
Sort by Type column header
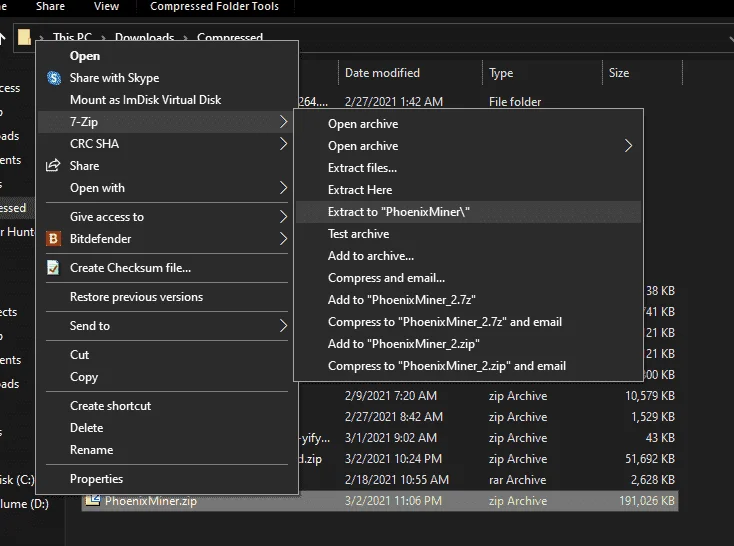click(x=542, y=73)
